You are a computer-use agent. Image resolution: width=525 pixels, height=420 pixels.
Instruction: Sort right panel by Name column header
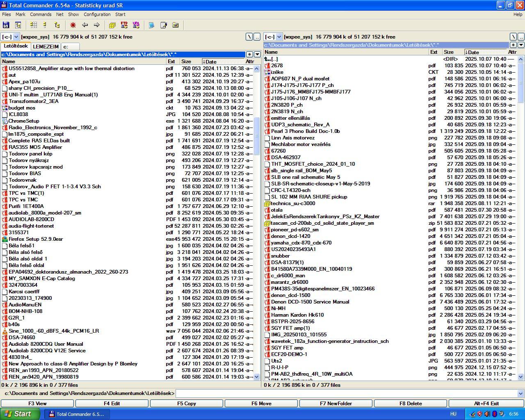pyautogui.click(x=346, y=52)
